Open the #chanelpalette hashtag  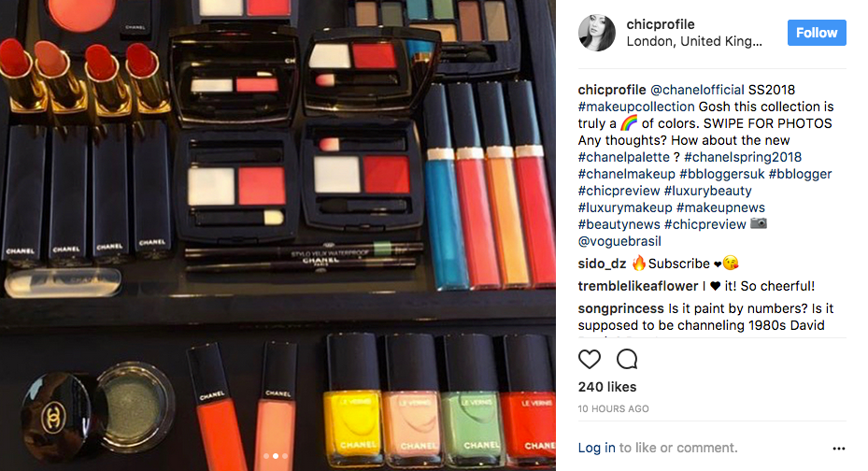[x=623, y=157]
